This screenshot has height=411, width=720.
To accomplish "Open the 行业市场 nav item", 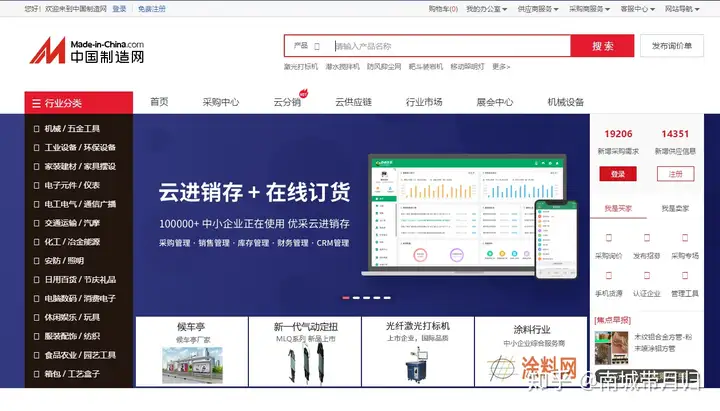I will 424,102.
